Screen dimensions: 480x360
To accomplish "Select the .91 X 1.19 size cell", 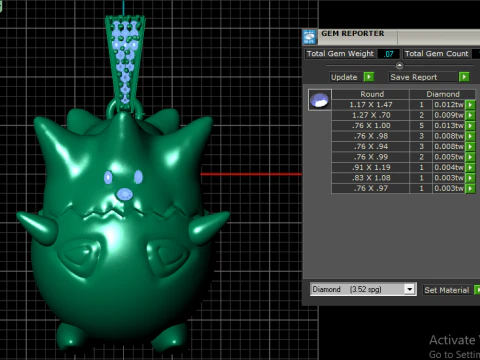I will [x=371, y=168].
